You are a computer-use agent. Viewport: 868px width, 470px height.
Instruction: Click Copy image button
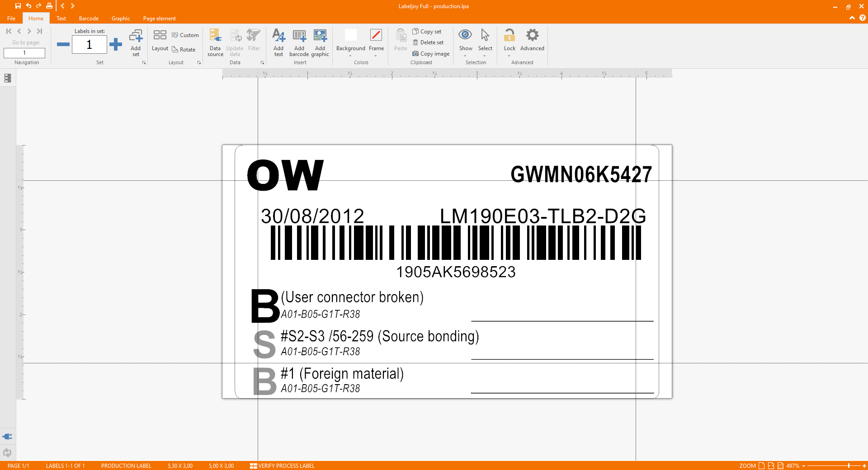tap(431, 54)
